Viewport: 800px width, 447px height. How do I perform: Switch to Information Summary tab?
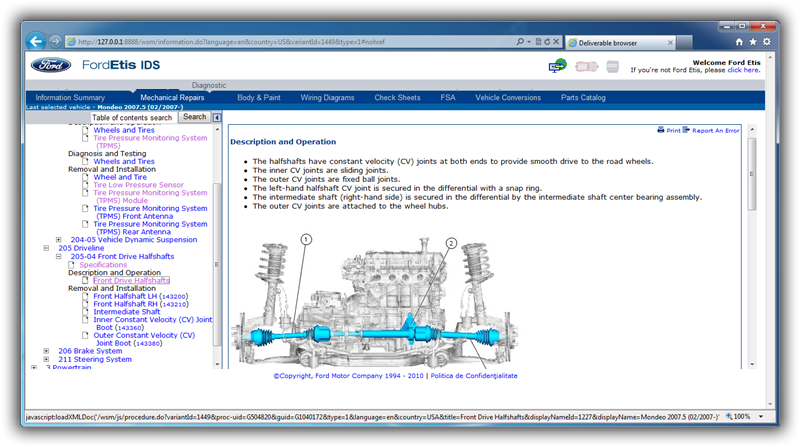(70, 97)
